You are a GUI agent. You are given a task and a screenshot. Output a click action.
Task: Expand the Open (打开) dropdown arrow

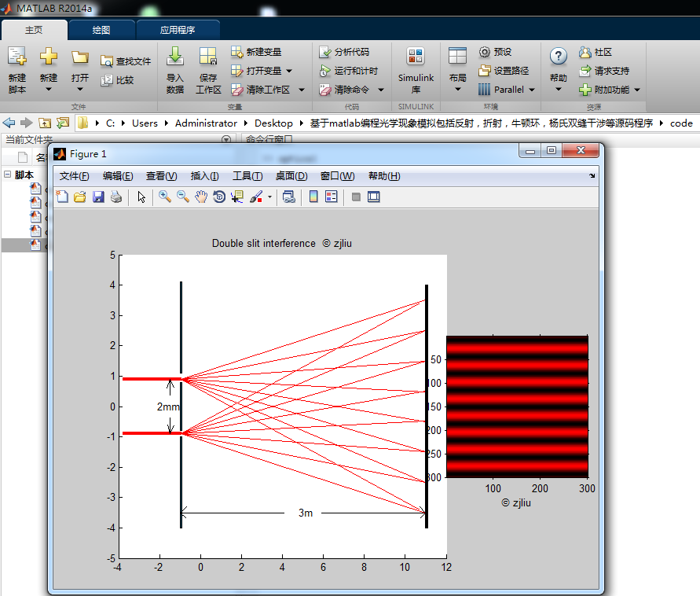click(80, 90)
